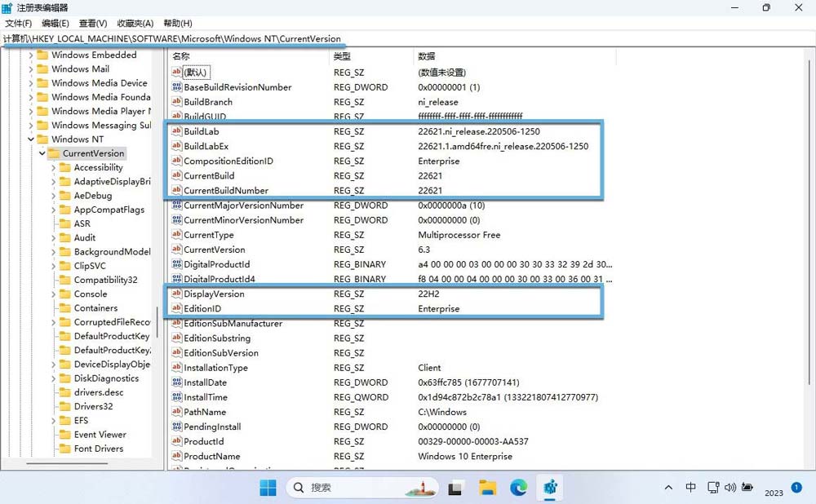Open Task View from the taskbar
Screen dimensions: 816x504
[456, 488]
